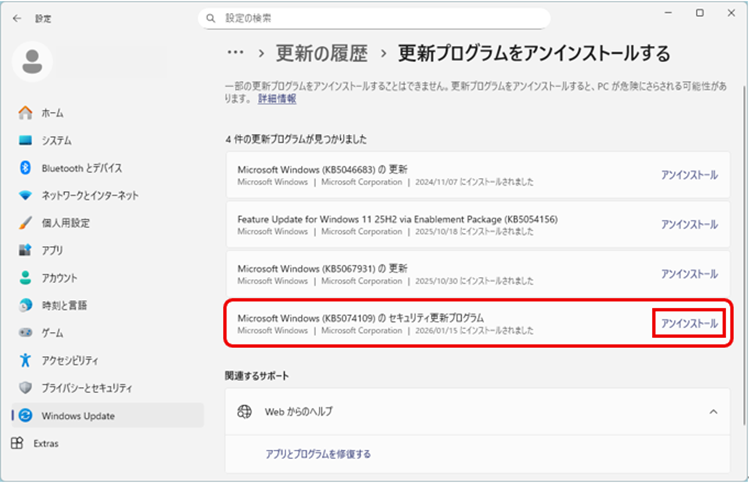Open 時刻と言語 globe clock icon
The width and height of the screenshot is (749, 483).
pos(26,305)
